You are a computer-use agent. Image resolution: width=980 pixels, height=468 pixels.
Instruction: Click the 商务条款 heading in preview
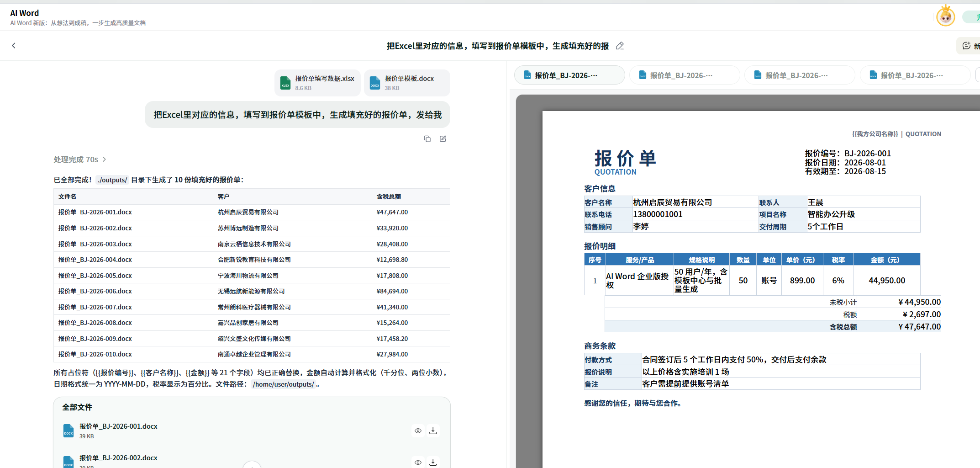[600, 346]
